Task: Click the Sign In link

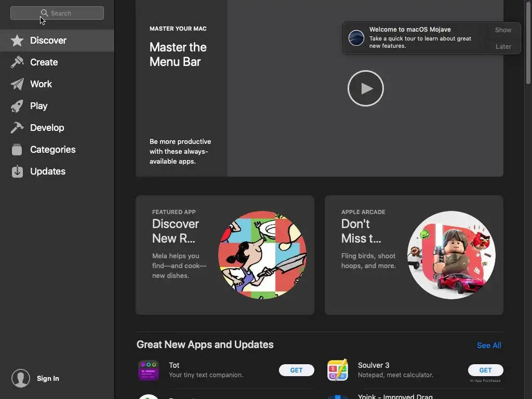Action: (48, 378)
